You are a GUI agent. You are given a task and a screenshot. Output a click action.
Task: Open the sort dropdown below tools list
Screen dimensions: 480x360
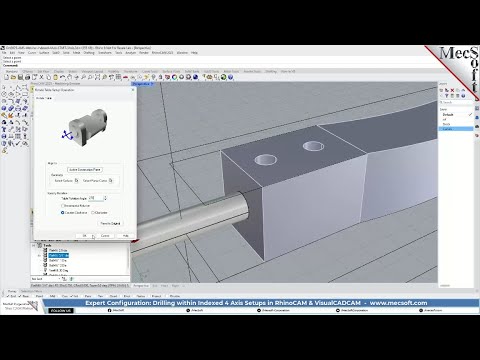[60, 279]
